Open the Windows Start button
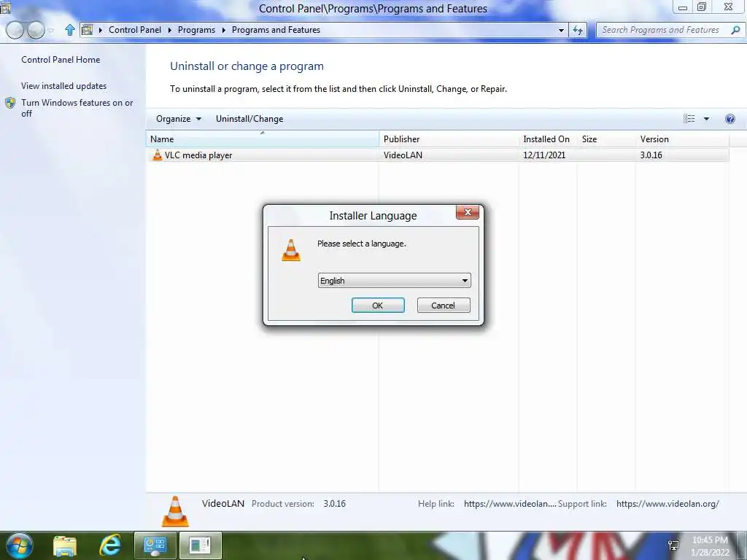 (x=19, y=545)
